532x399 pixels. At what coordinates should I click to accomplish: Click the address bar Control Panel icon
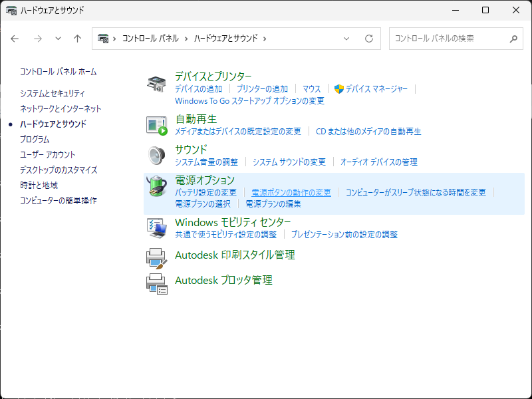[x=103, y=39]
